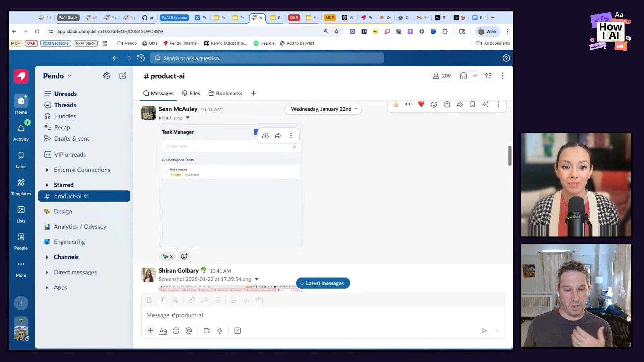The width and height of the screenshot is (644, 362).
Task: Toggle italic formatting
Action: pyautogui.click(x=162, y=300)
